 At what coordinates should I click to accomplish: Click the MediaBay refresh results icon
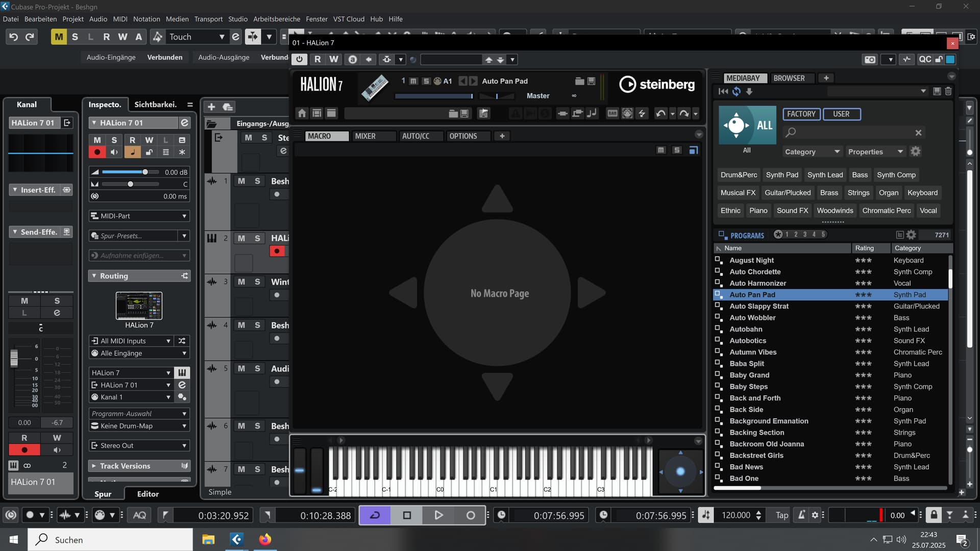(x=736, y=91)
